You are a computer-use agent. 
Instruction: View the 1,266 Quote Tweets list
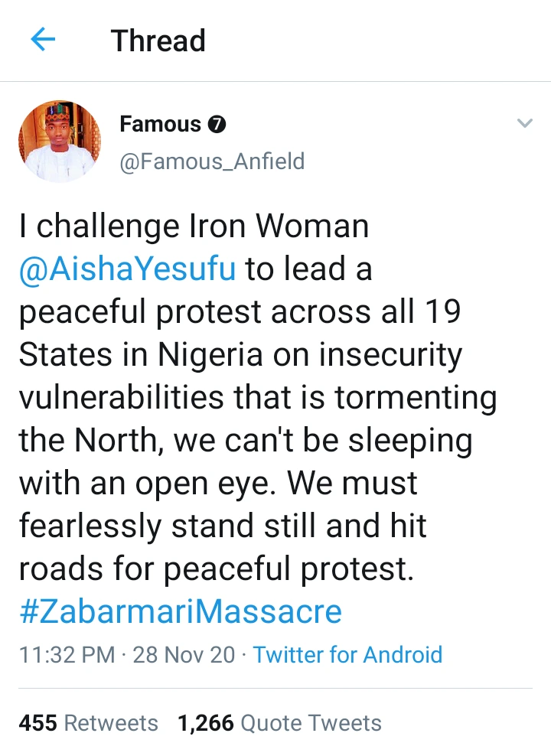279,723
